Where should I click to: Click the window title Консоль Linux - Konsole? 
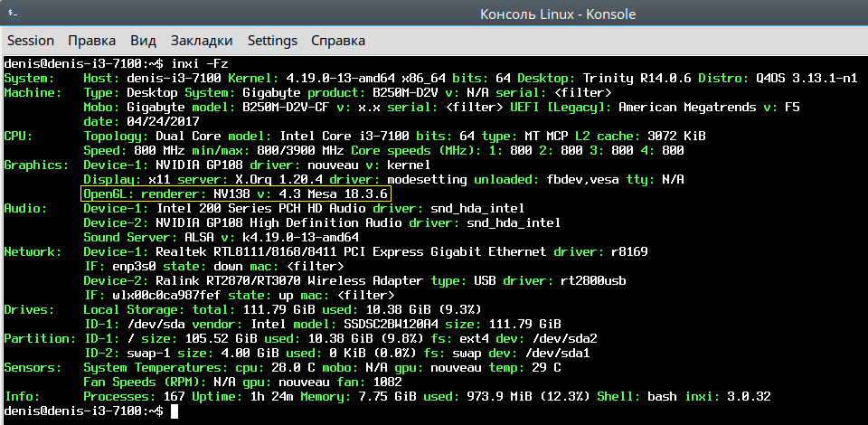[558, 14]
